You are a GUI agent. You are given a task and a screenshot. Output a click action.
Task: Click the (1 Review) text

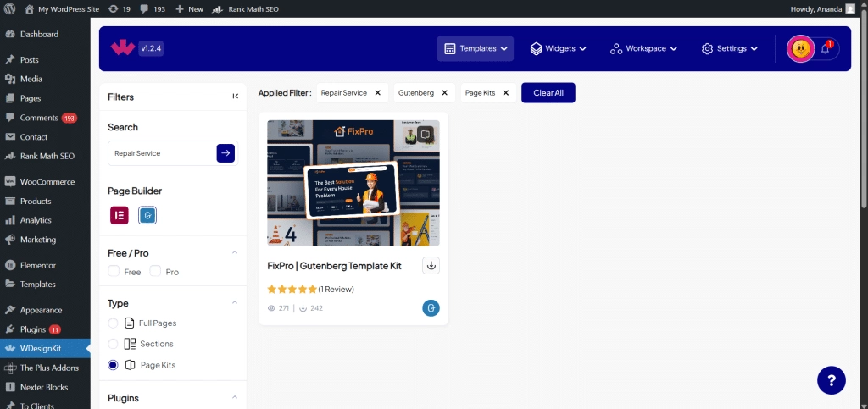tap(336, 289)
